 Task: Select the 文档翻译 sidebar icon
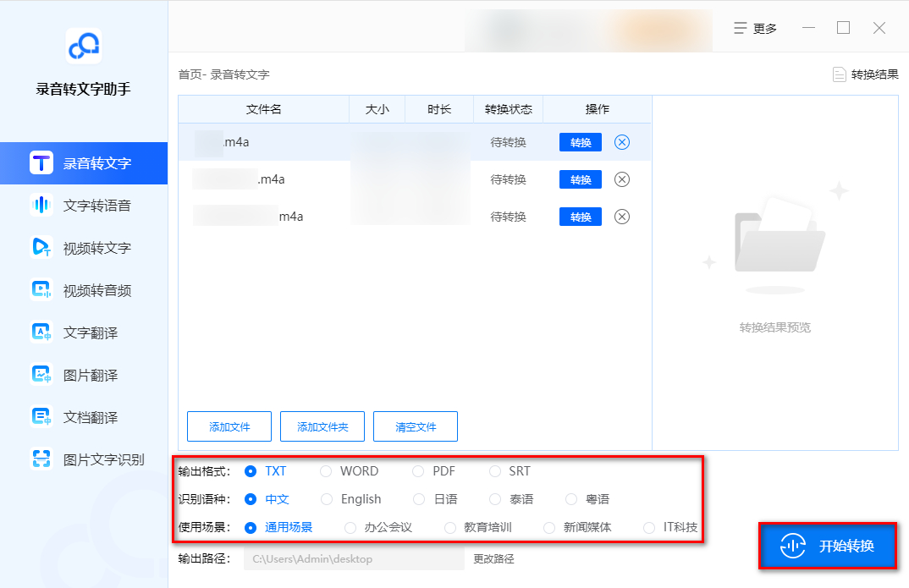point(41,417)
